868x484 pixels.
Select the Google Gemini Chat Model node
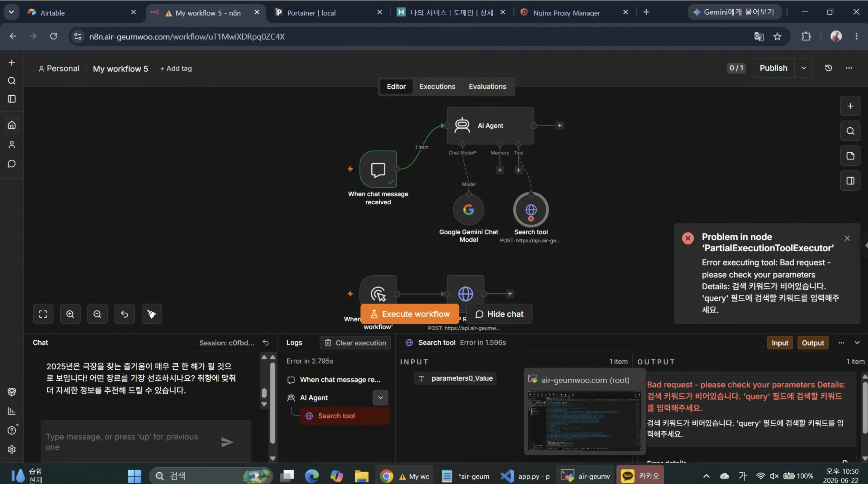pos(468,209)
